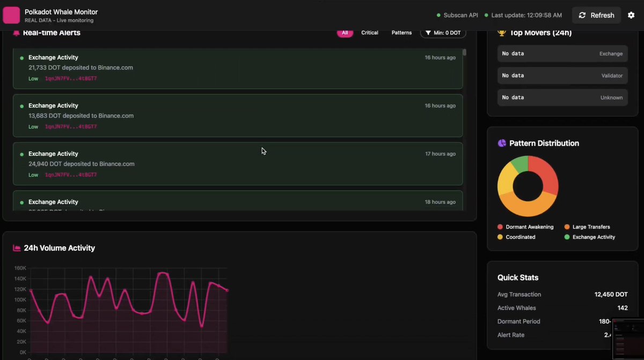The image size is (644, 360).
Task: Click the Refresh button
Action: (x=596, y=15)
